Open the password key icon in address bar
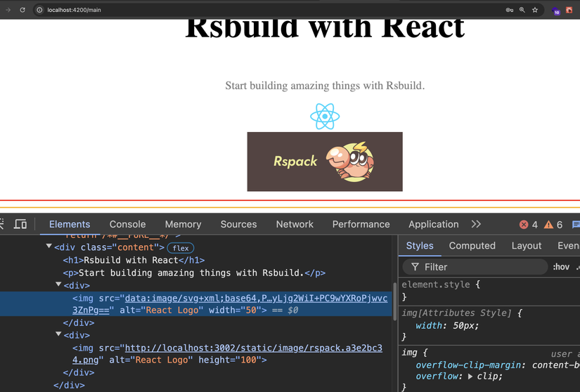The height and width of the screenshot is (392, 580). click(510, 10)
